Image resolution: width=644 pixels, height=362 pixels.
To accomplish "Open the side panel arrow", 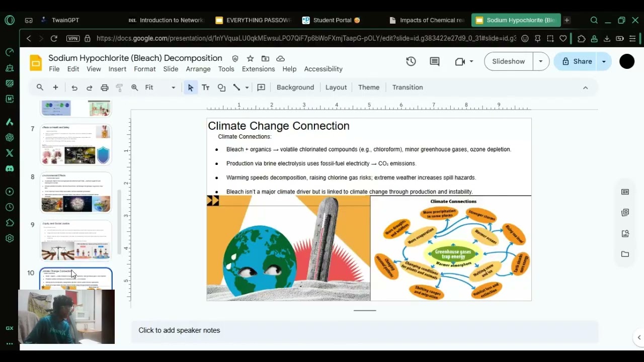I will point(639,337).
